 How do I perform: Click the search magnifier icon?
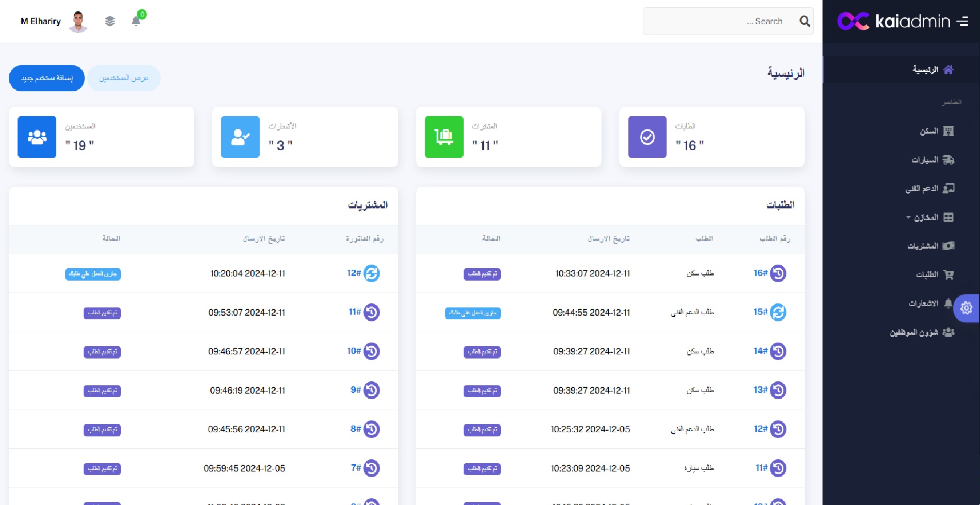tap(804, 21)
